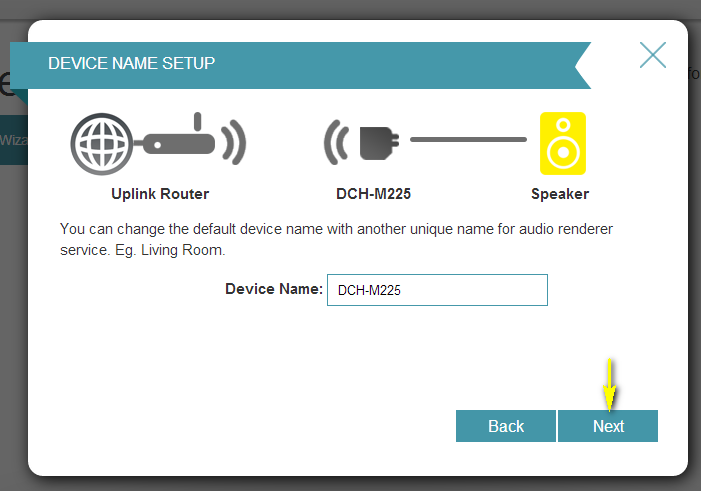Viewport: 701px width, 491px height.
Task: Focus the Device Name text field
Action: [437, 290]
